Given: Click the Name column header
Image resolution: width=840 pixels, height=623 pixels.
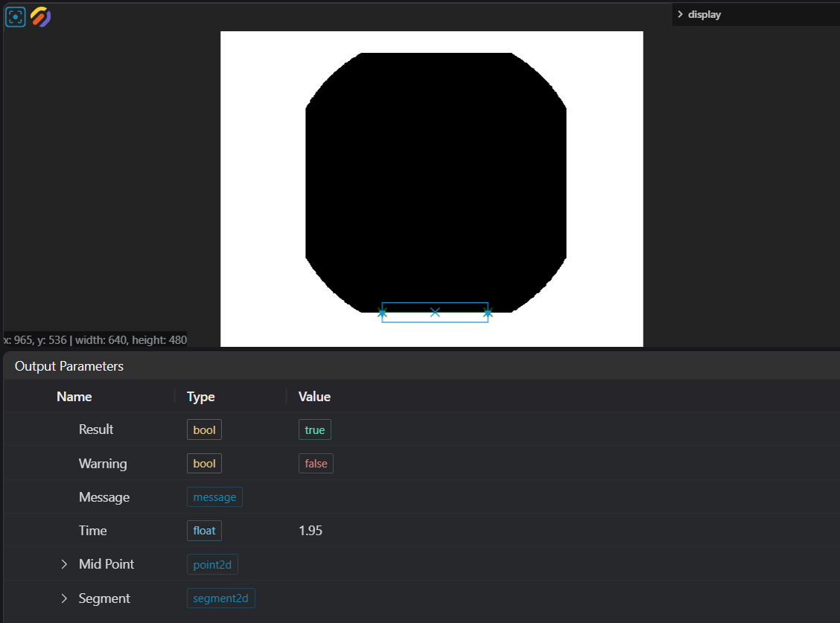Looking at the screenshot, I should point(74,397).
